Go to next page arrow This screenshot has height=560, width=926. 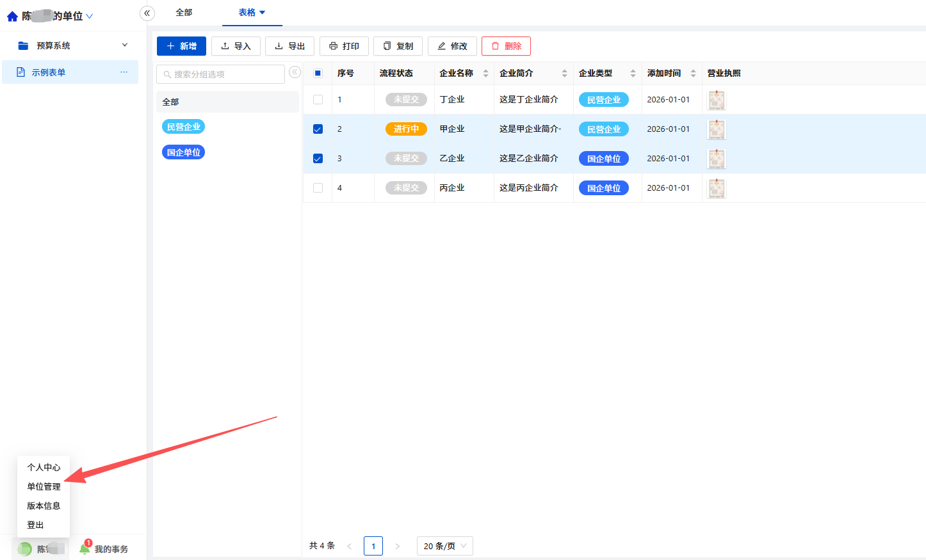point(397,546)
